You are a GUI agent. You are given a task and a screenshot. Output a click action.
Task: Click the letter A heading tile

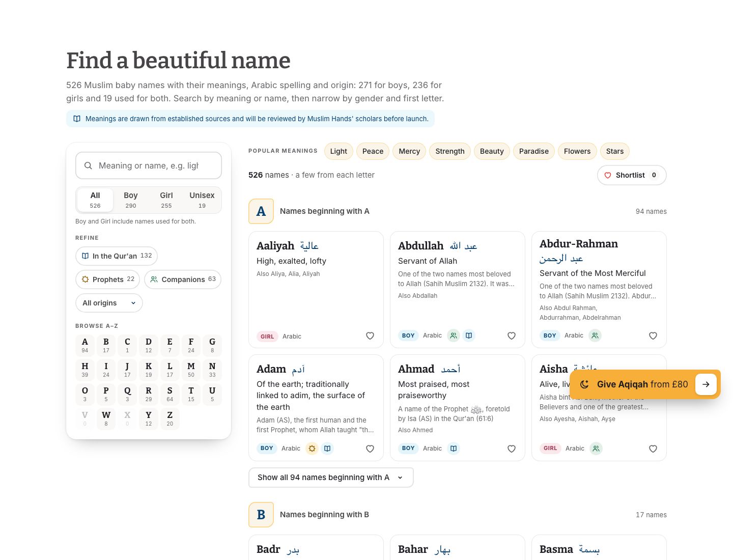(261, 211)
